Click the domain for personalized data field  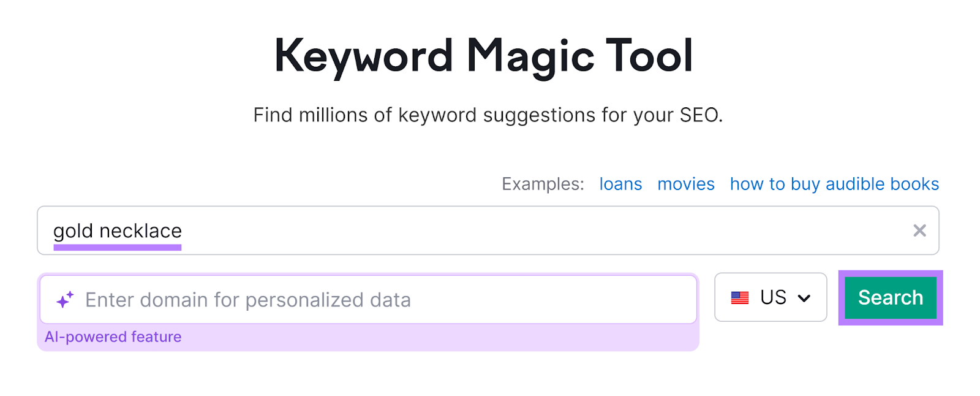(367, 299)
